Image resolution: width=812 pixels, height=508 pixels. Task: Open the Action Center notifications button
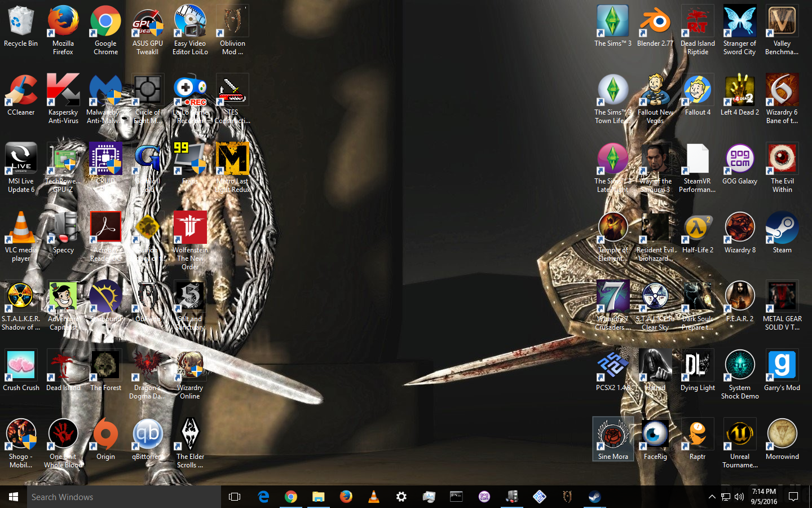(793, 497)
